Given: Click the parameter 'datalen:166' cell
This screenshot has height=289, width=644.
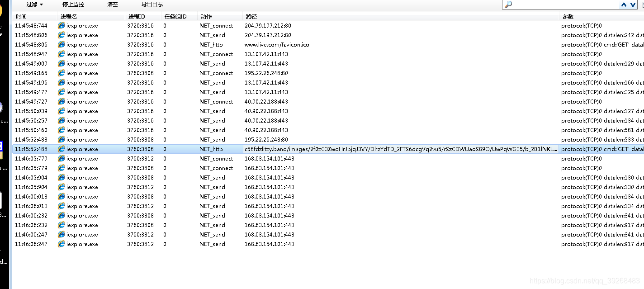Looking at the screenshot, I should [602, 83].
